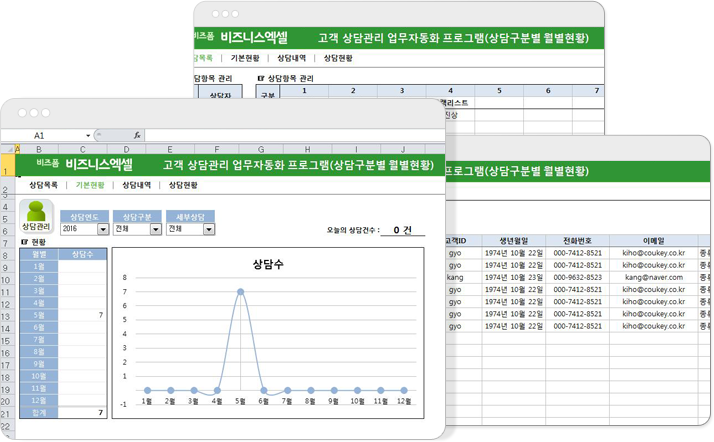Select row header 21
714x442 pixels.
[x=6, y=414]
